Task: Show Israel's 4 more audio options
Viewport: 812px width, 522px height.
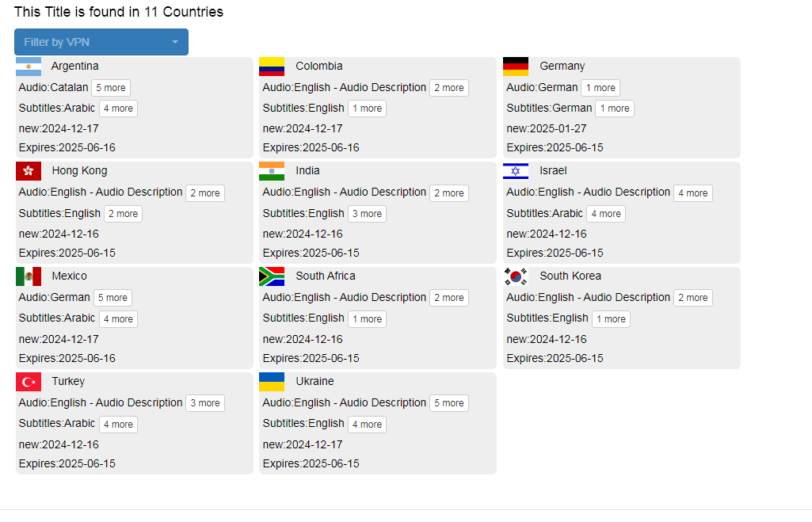Action: coord(692,193)
